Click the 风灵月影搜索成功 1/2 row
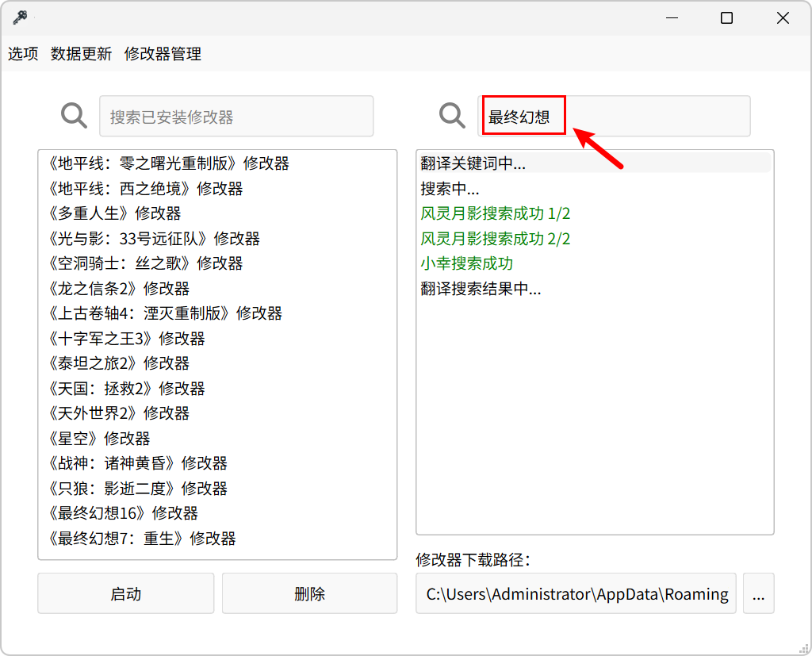The height and width of the screenshot is (656, 812). coord(595,213)
